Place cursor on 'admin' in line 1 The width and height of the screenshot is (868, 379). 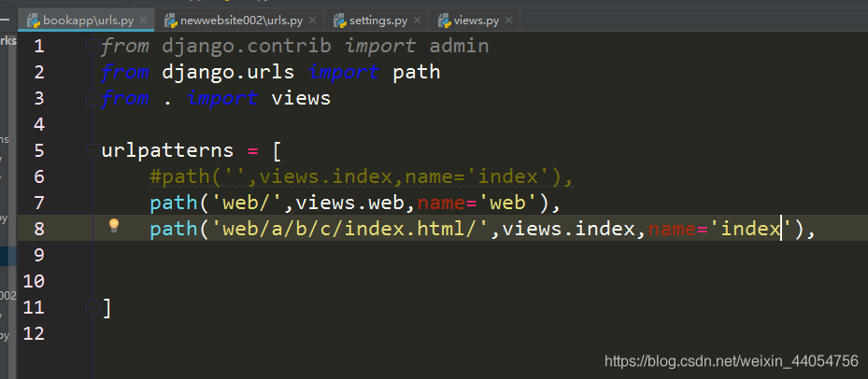(459, 46)
